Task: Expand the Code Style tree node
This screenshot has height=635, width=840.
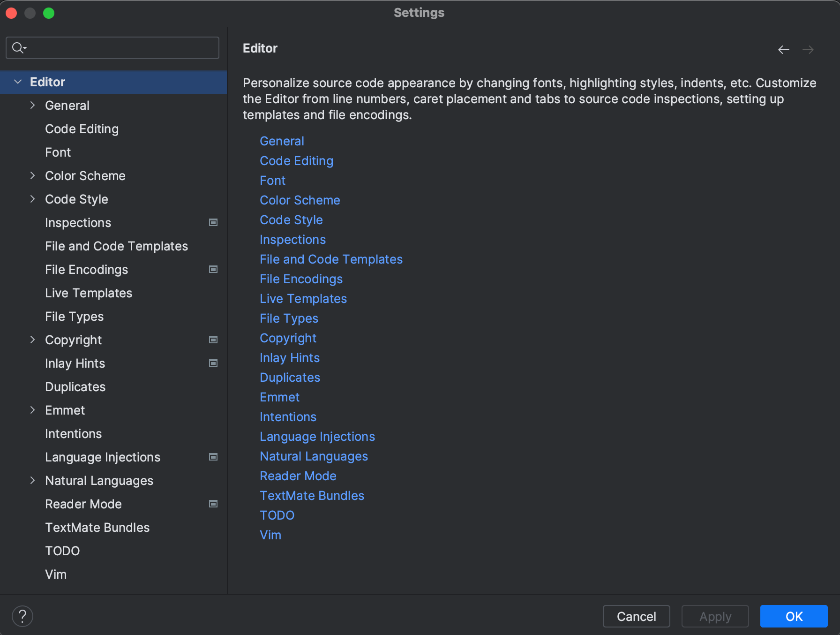Action: [x=32, y=199]
